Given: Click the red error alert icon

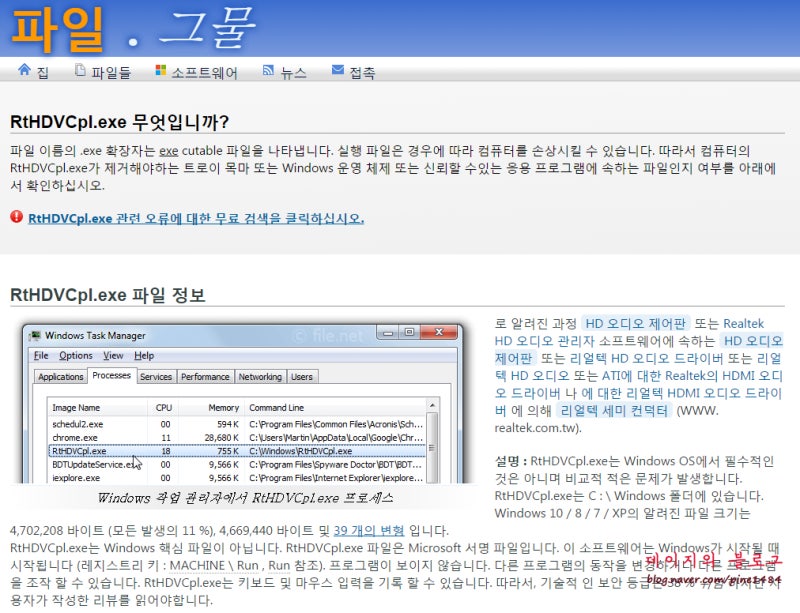Looking at the screenshot, I should click(12, 215).
